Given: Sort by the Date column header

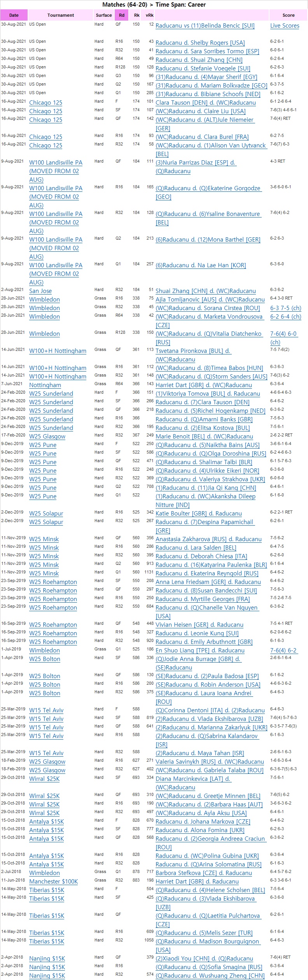Looking at the screenshot, I should click(x=14, y=15).
